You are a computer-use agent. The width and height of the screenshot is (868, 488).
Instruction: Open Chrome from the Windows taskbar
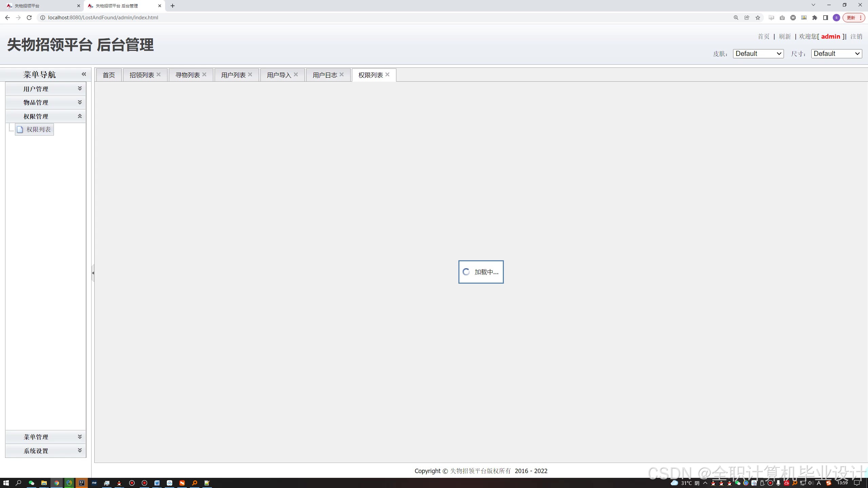click(57, 483)
